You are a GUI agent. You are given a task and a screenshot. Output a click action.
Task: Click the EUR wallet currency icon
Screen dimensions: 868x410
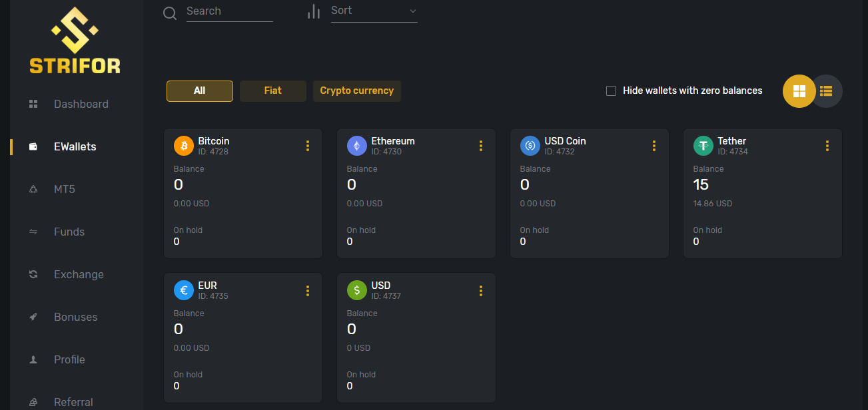click(183, 290)
